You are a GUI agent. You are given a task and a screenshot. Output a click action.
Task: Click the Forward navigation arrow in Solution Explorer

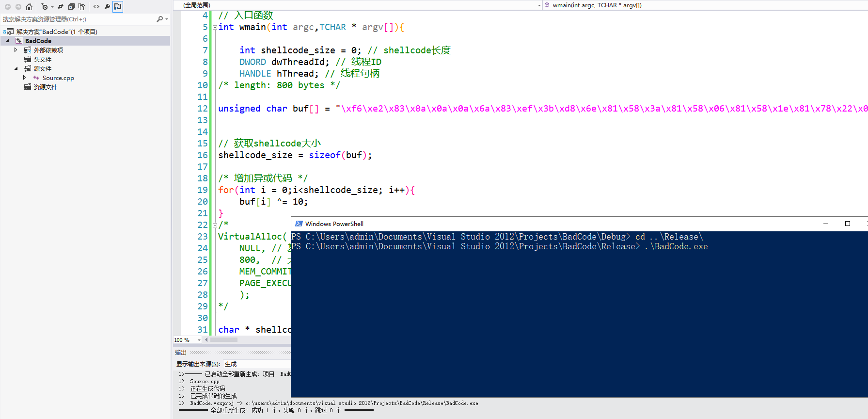(18, 7)
